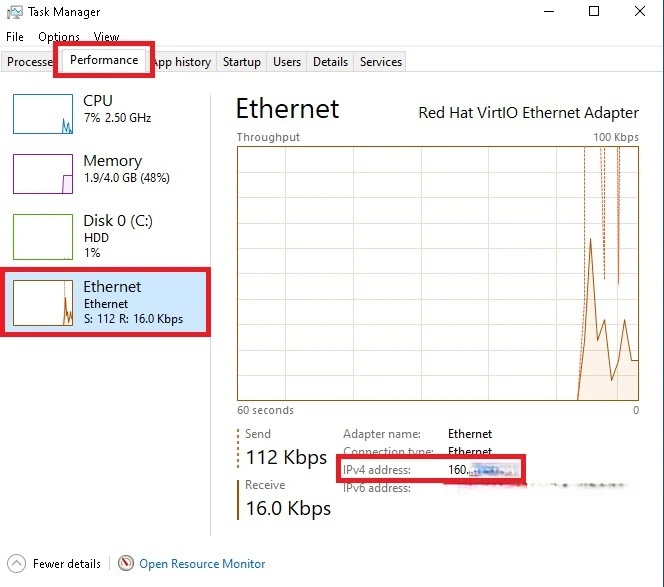Image resolution: width=664 pixels, height=587 pixels.
Task: Maximize the Task Manager window
Action: click(x=594, y=11)
